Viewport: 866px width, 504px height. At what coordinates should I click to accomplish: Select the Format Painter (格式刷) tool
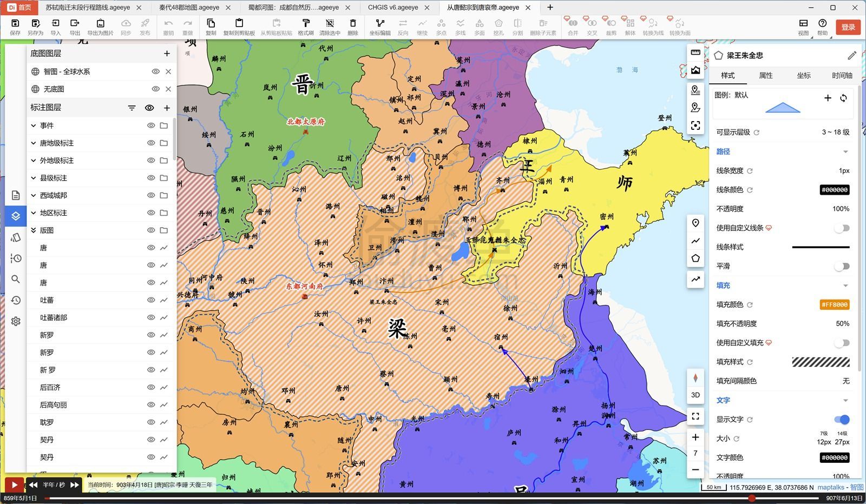pos(306,26)
